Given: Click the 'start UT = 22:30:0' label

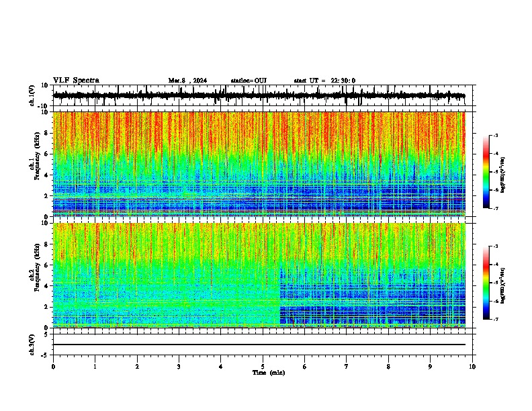Looking at the screenshot, I should coord(324,81).
